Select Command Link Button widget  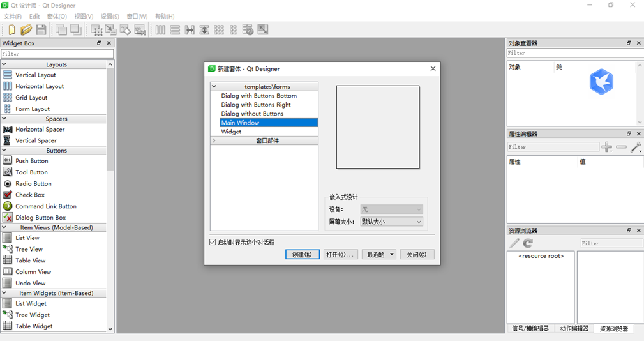point(45,206)
